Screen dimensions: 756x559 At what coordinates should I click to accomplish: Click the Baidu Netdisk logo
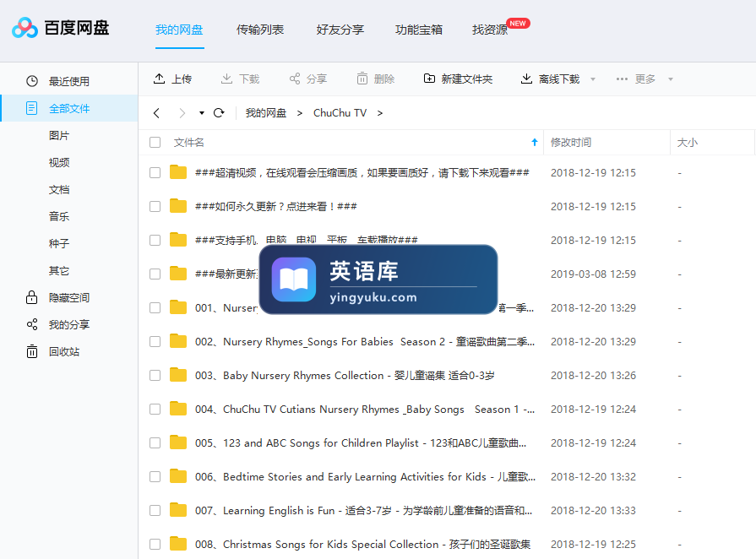[x=61, y=28]
